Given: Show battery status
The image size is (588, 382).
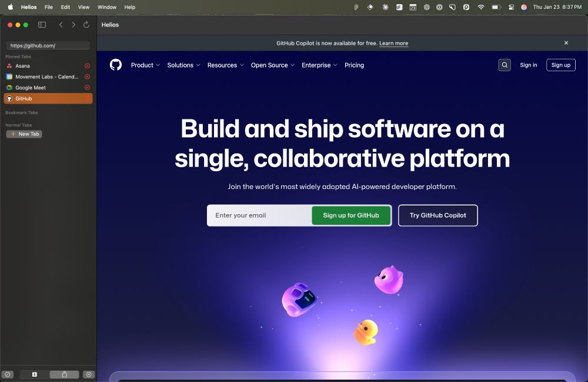Looking at the screenshot, I should tap(496, 7).
